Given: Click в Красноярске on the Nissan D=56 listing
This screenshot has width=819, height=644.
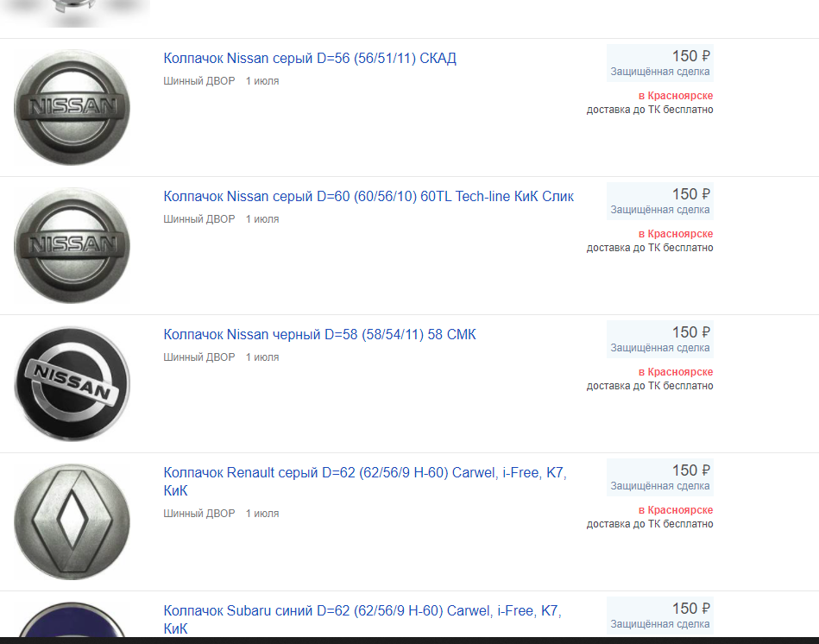Looking at the screenshot, I should point(676,96).
